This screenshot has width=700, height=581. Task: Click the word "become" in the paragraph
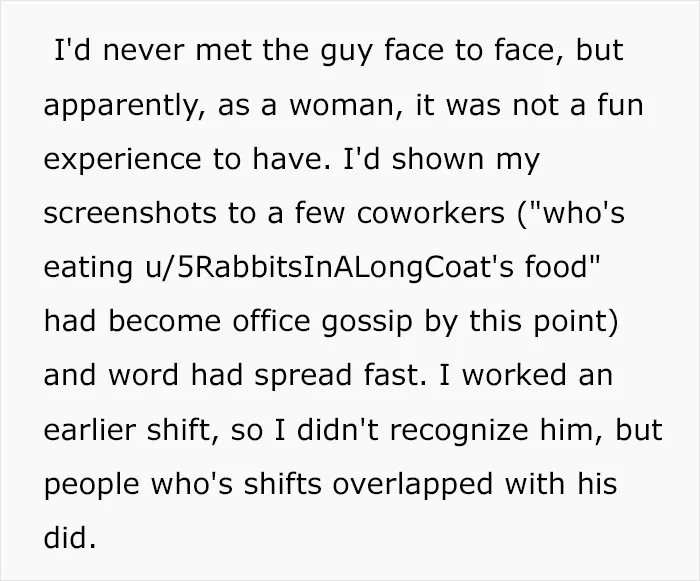tap(164, 321)
